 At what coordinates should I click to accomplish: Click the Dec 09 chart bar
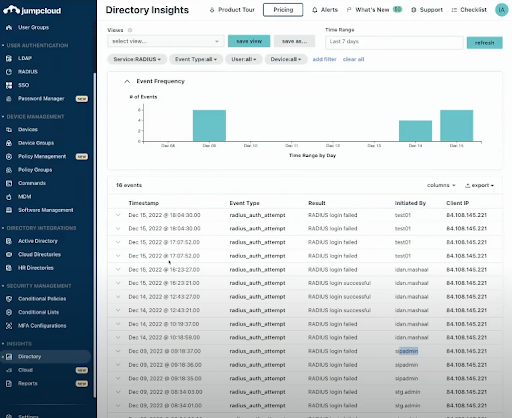[x=209, y=126]
